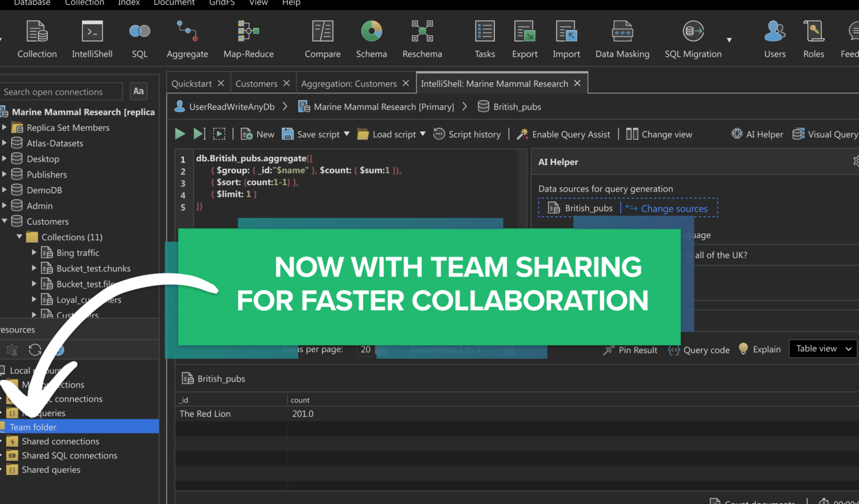Screen dimensions: 859x504
Task: Click the Query code button
Action: click(x=699, y=350)
